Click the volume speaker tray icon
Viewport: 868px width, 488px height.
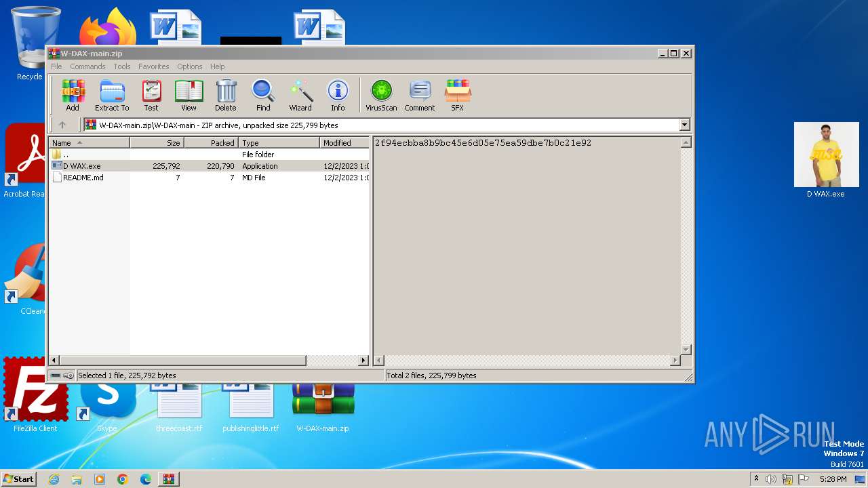(771, 479)
